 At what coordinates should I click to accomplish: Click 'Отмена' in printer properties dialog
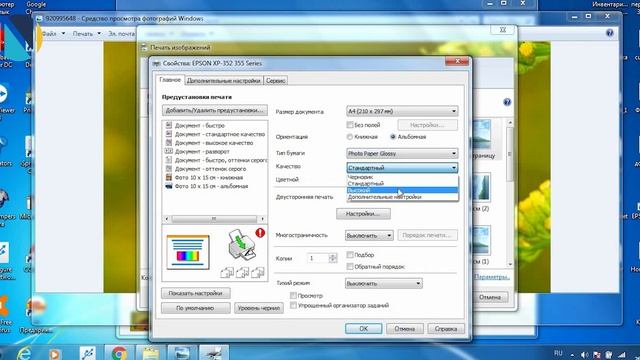[404, 329]
